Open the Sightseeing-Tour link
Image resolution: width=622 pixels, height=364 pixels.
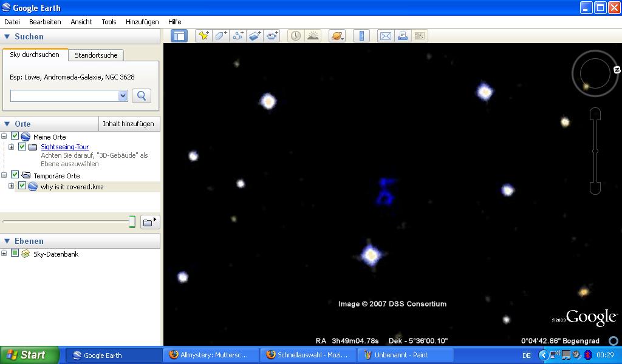click(64, 147)
